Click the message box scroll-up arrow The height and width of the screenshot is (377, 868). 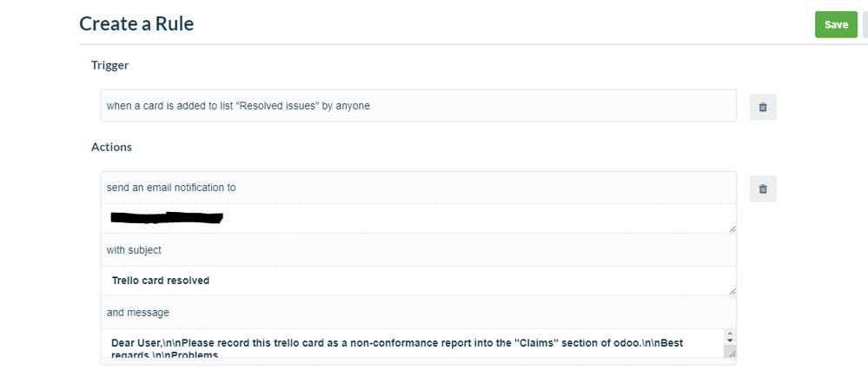pyautogui.click(x=730, y=334)
